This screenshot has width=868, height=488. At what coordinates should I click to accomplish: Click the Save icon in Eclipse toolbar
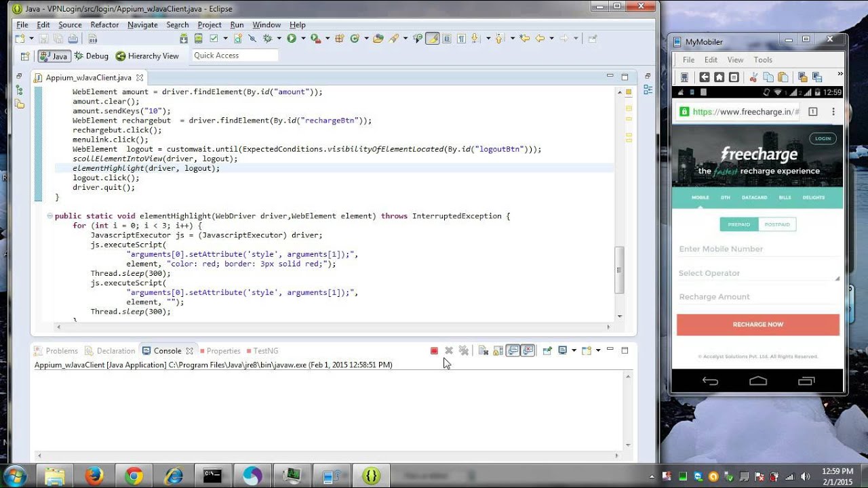click(43, 39)
